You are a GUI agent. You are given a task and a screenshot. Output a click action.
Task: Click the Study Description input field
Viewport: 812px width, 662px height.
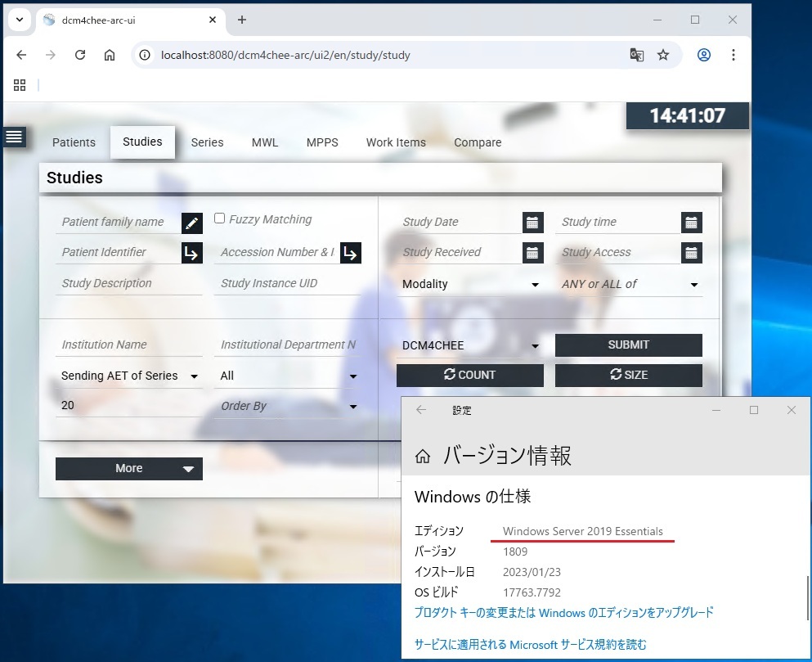click(x=128, y=283)
